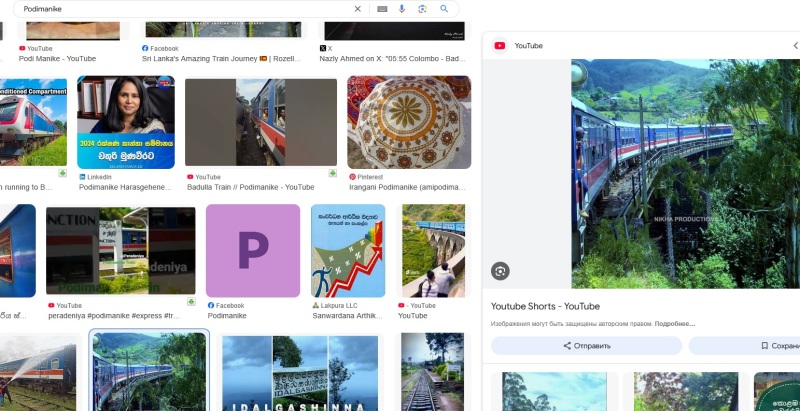This screenshot has width=800, height=411.
Task: Start voice search with microphone icon
Action: tap(402, 9)
